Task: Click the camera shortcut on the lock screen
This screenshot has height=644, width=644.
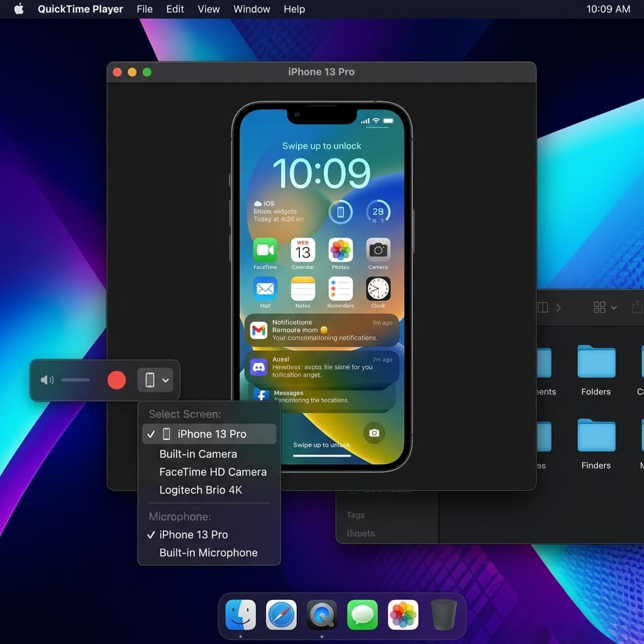Action: 374,433
